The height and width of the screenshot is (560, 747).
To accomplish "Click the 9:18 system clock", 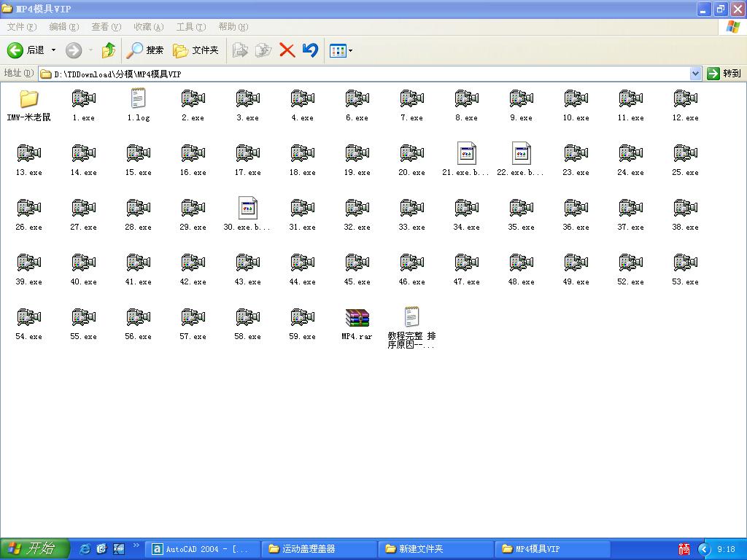I will tap(726, 549).
